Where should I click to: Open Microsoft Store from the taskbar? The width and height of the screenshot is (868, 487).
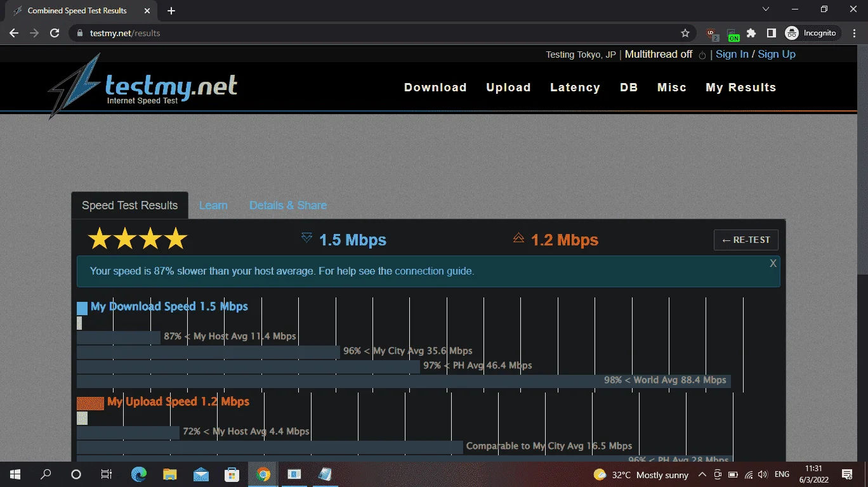232,474
